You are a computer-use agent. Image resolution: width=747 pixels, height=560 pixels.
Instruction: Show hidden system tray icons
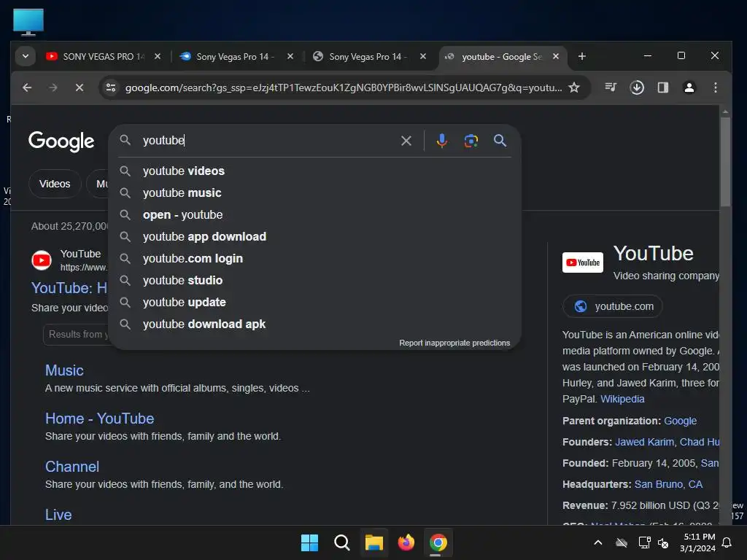pyautogui.click(x=598, y=542)
